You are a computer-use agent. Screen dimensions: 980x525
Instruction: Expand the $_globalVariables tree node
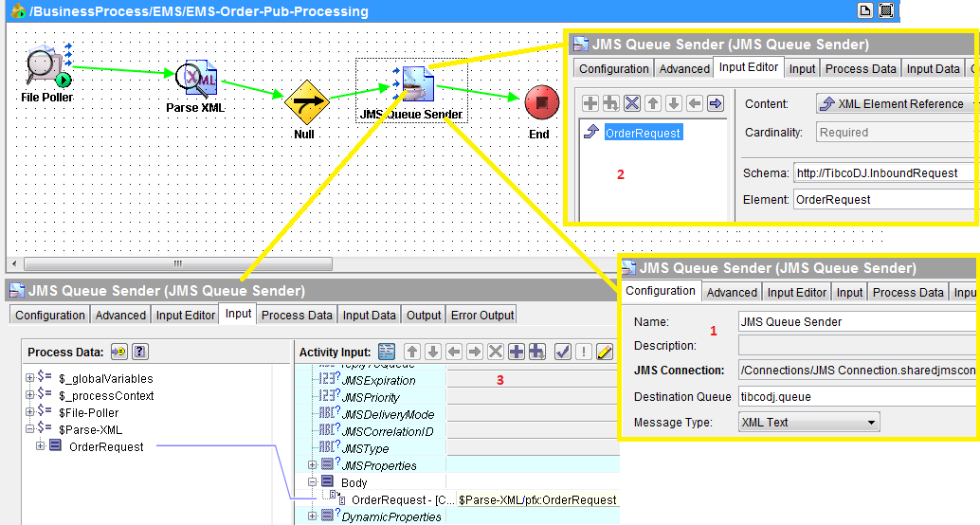coord(29,377)
